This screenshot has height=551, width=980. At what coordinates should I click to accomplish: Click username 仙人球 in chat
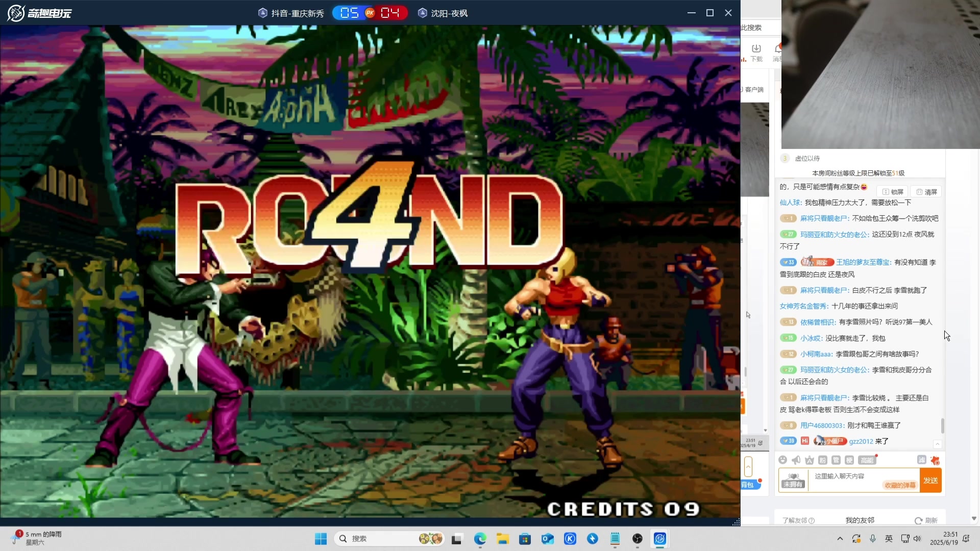[789, 203]
